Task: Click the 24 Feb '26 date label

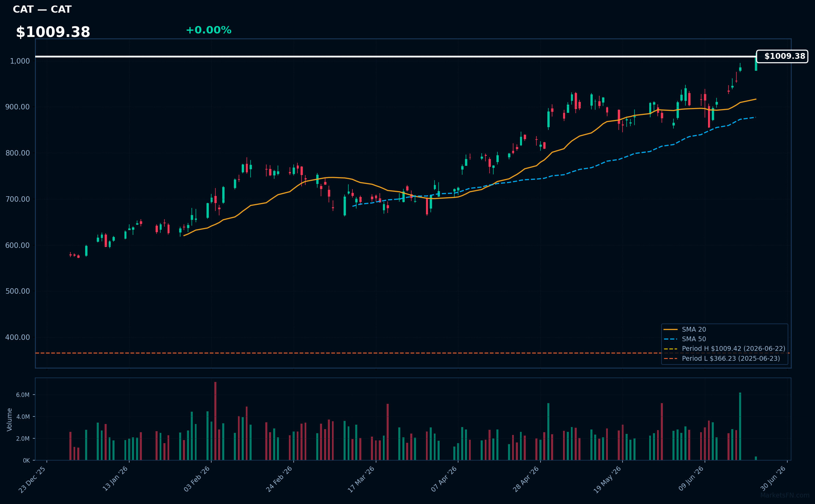Action: coord(279,479)
